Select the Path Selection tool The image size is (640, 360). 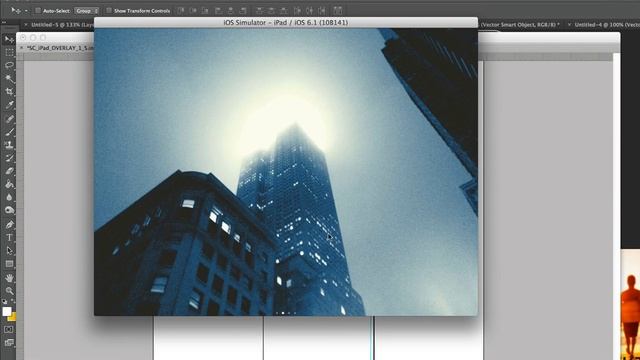tap(9, 250)
